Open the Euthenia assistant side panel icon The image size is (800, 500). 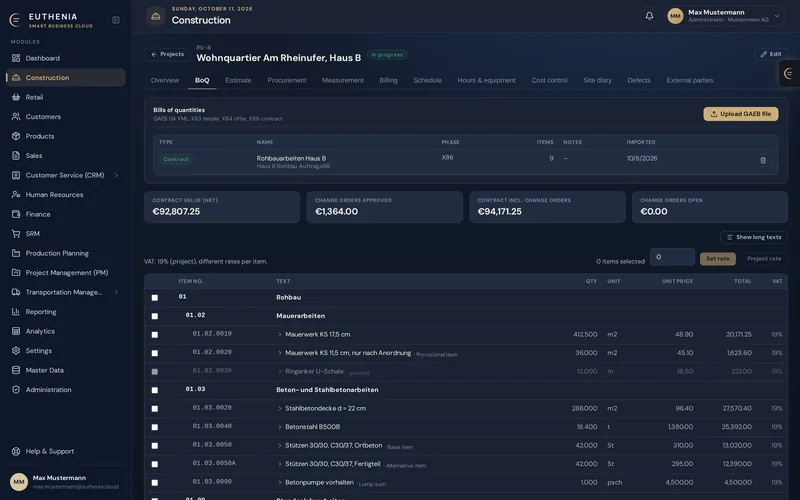789,73
